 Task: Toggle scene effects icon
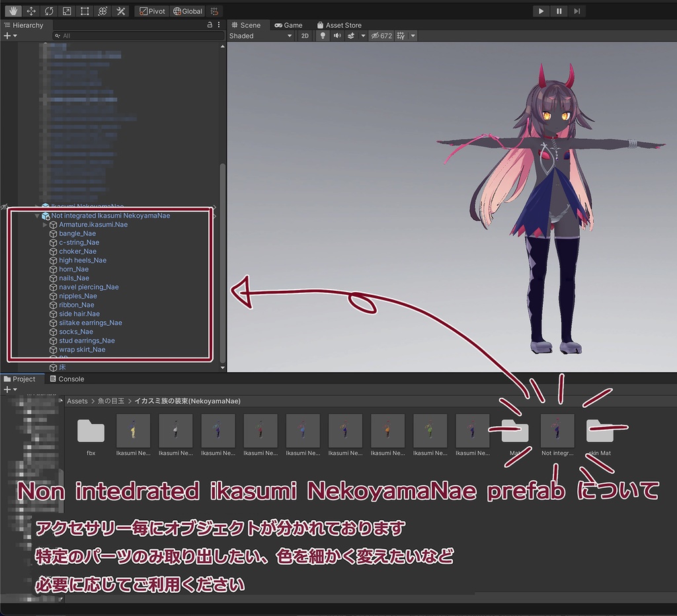tap(351, 36)
